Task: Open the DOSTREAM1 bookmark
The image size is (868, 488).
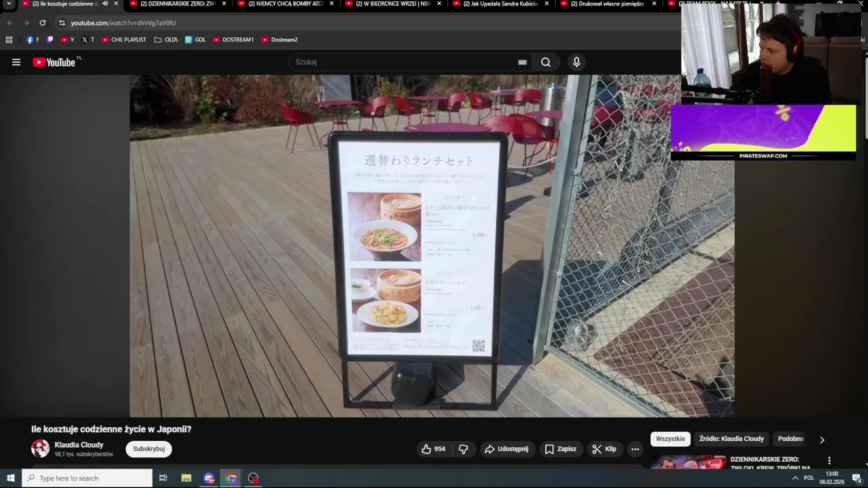Action: pos(233,40)
